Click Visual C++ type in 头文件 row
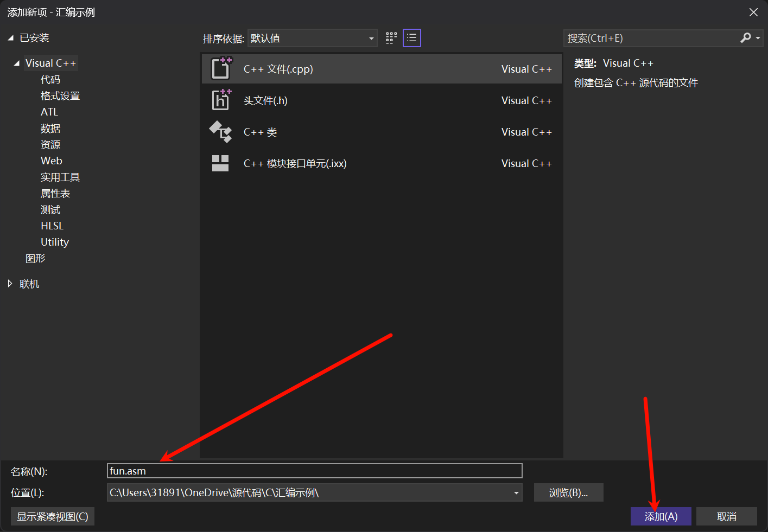 [526, 101]
